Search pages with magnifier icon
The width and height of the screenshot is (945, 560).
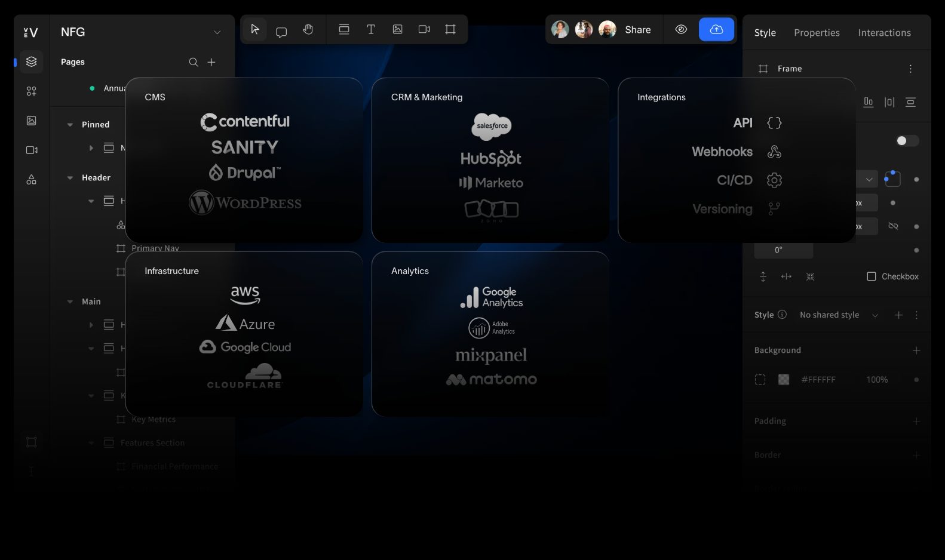click(x=194, y=62)
